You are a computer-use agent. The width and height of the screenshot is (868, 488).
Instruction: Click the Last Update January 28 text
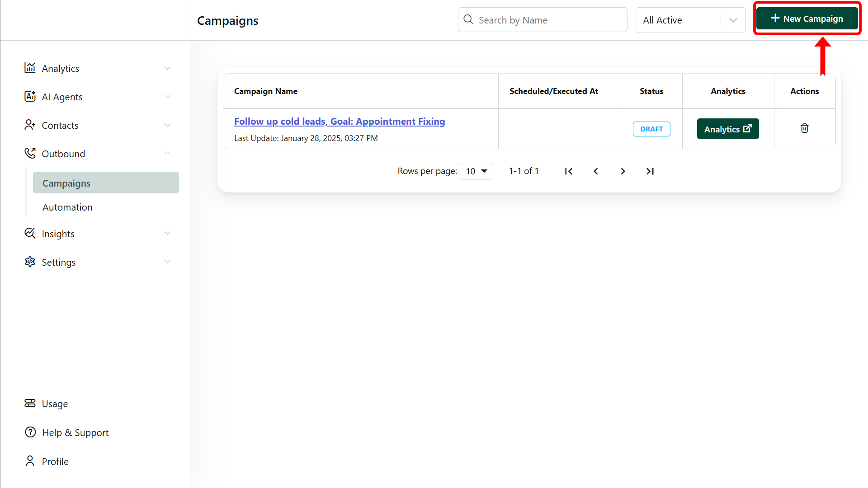point(306,138)
